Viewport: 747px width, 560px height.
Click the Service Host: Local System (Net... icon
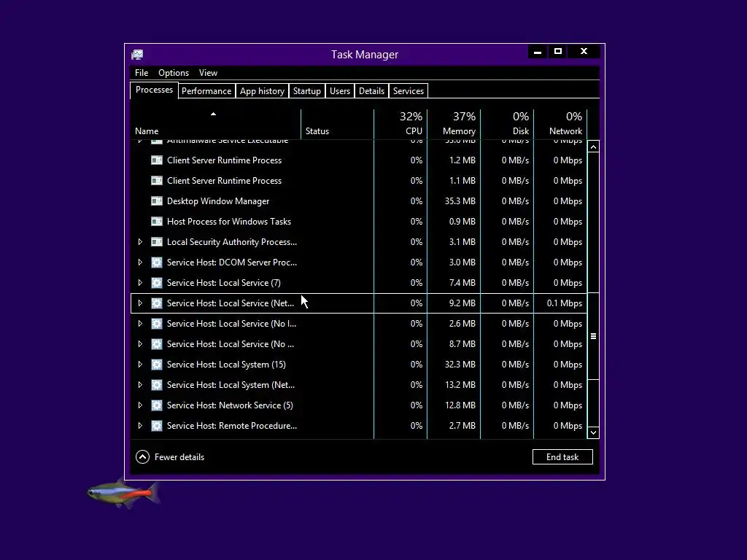157,385
